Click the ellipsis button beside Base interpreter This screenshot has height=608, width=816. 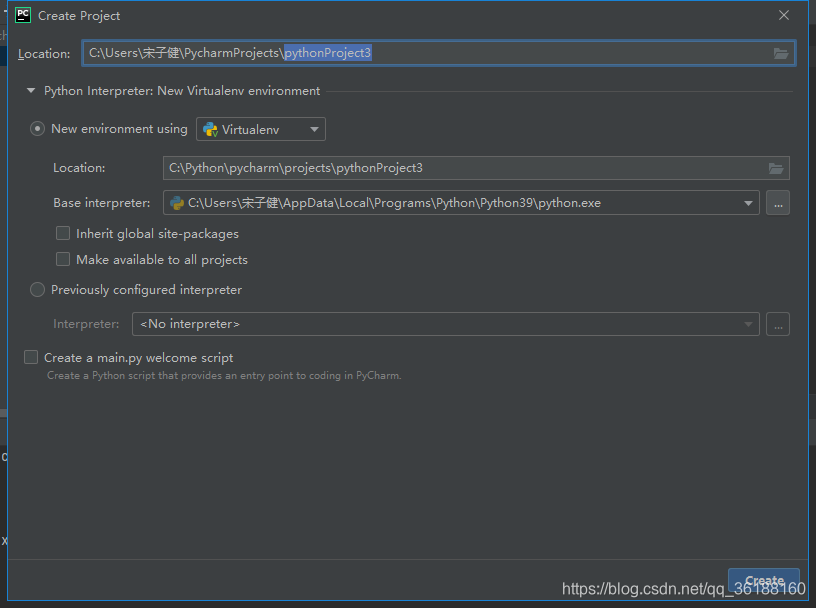[x=778, y=203]
